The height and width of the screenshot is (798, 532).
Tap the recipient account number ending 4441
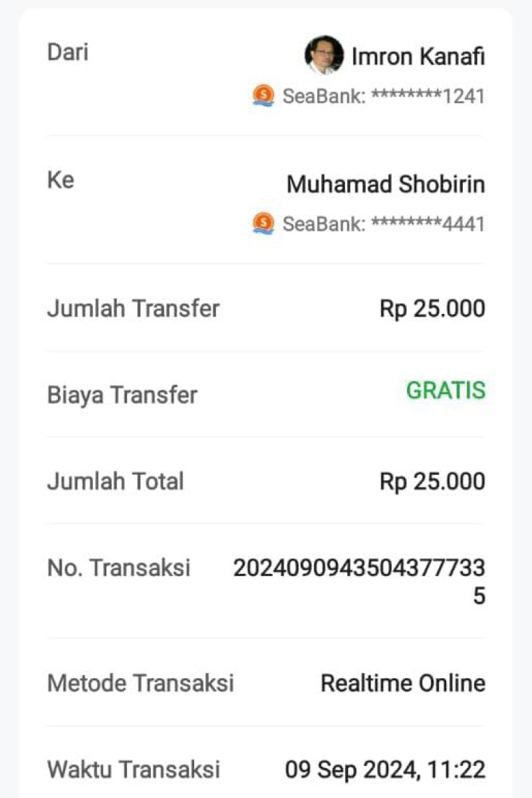(384, 224)
